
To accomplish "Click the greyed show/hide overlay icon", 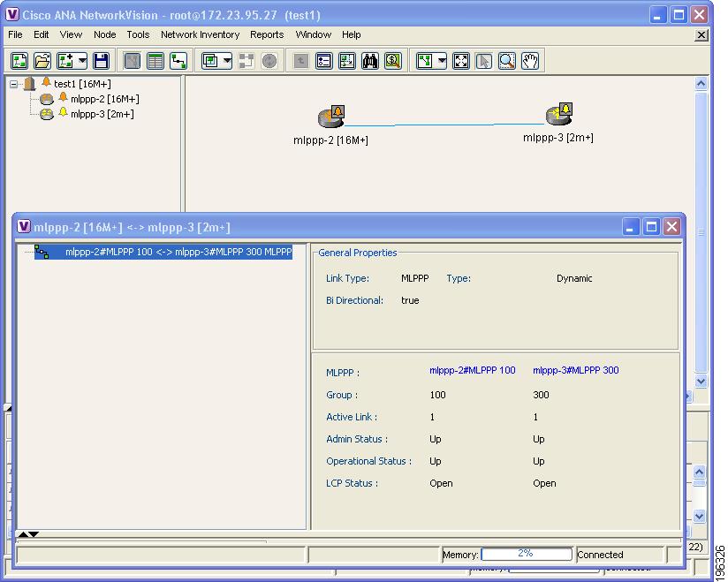I will click(246, 61).
